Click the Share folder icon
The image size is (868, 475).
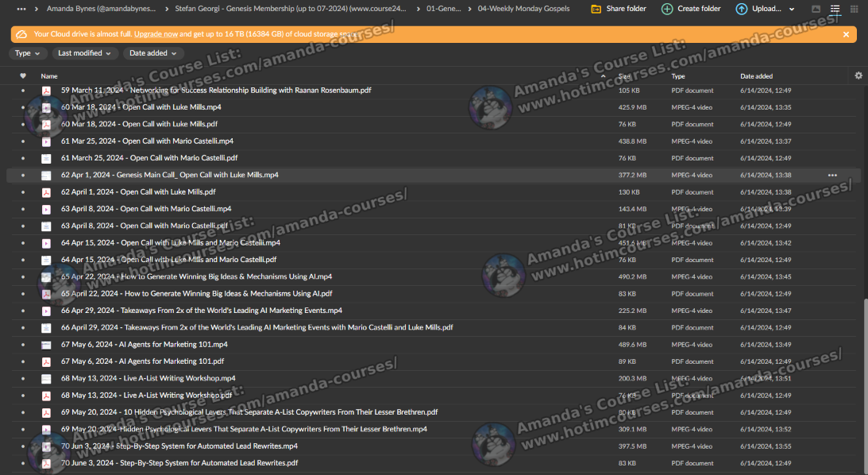[596, 9]
